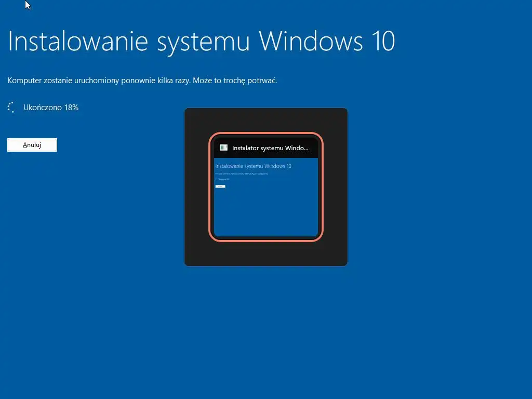This screenshot has width=532, height=399.
Task: Click the spinning progress indicator
Action: click(11, 108)
